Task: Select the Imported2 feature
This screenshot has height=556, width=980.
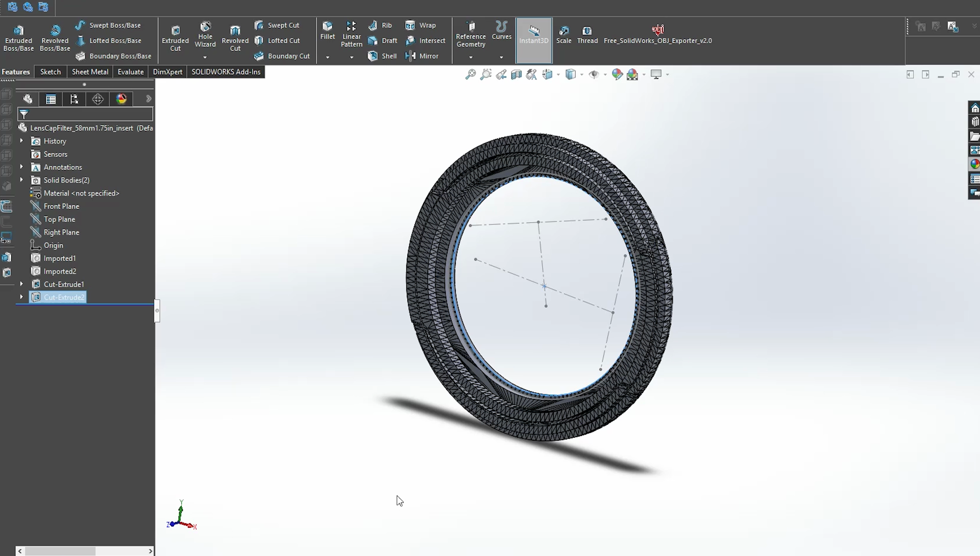Action: (x=53, y=271)
